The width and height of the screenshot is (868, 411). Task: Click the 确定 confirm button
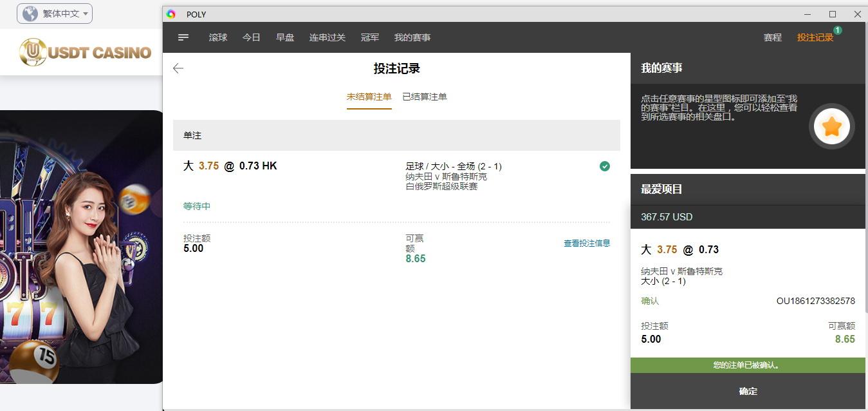pos(748,391)
